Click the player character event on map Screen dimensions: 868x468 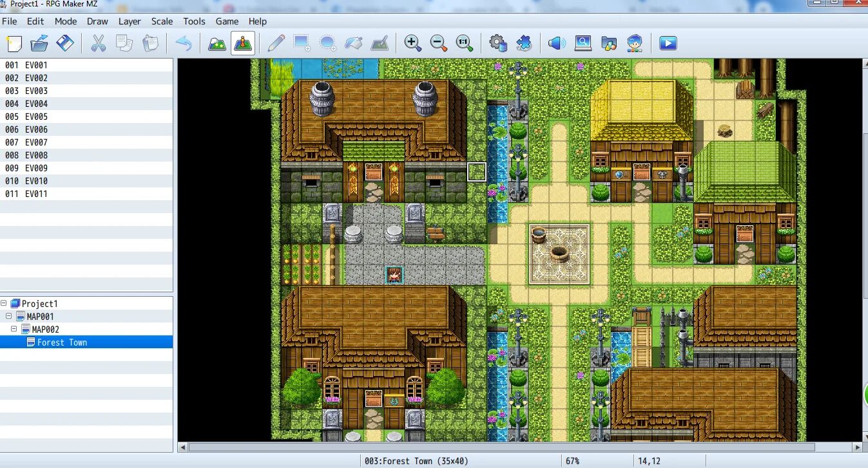pos(394,275)
